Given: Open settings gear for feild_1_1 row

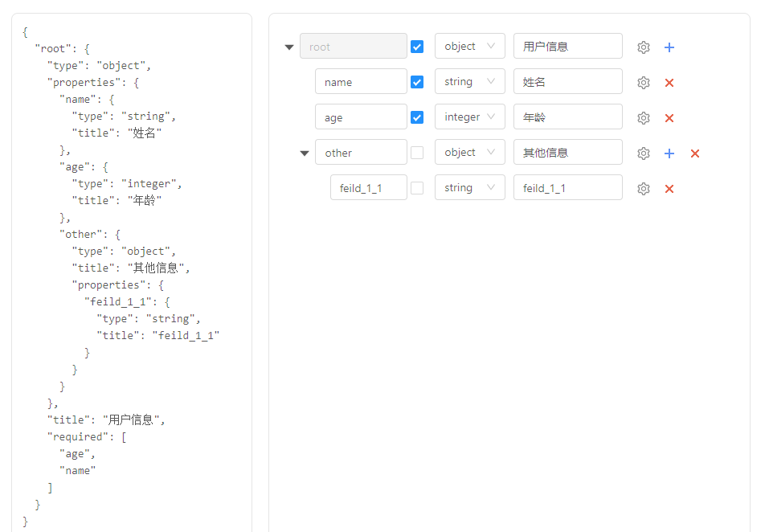Looking at the screenshot, I should (x=643, y=189).
